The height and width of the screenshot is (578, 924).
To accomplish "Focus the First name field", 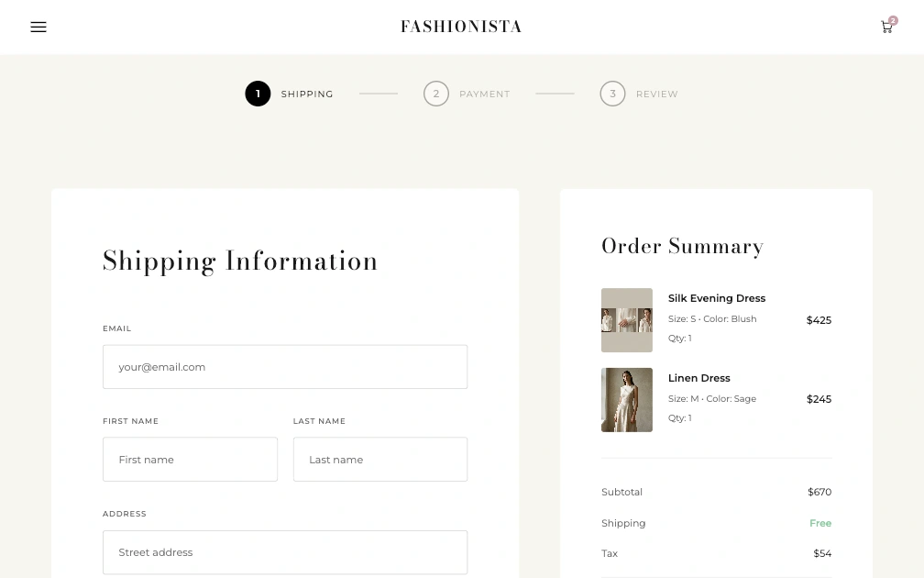I will click(190, 460).
